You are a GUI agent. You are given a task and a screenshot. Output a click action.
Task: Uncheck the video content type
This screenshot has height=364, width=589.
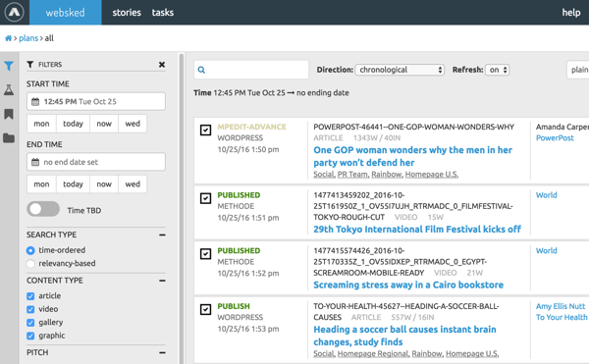(30, 309)
